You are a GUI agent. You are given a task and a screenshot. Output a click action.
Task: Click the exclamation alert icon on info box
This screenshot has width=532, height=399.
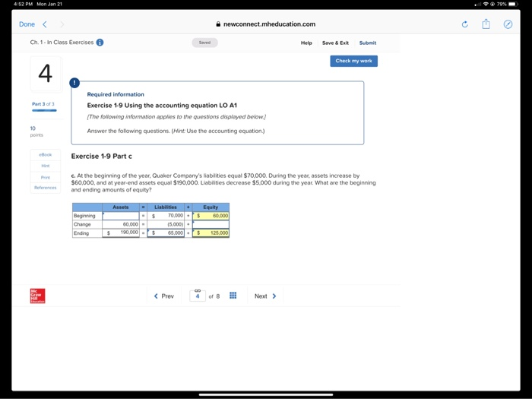pyautogui.click(x=74, y=83)
